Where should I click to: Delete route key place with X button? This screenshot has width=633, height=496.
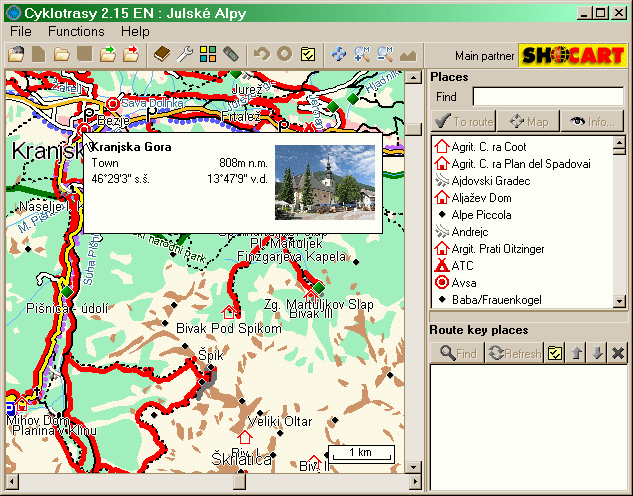[x=617, y=353]
